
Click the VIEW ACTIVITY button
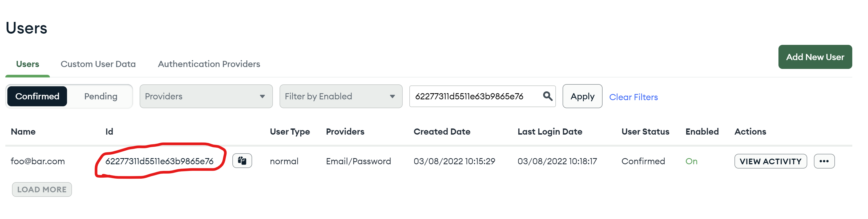(x=770, y=161)
